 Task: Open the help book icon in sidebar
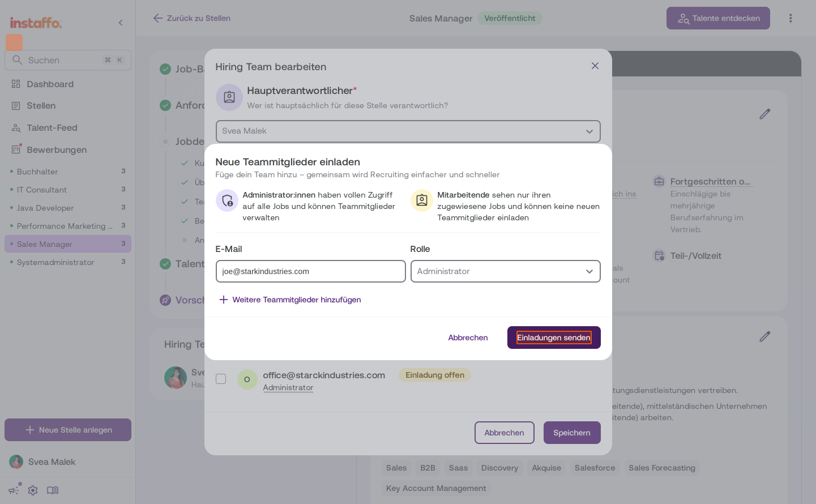coord(53,490)
